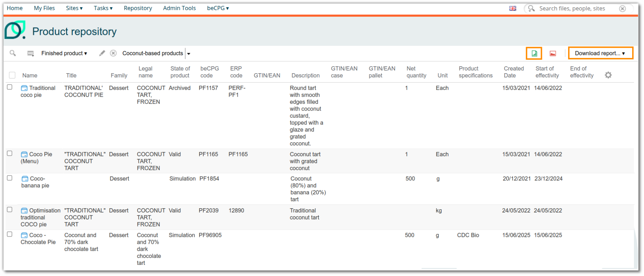Open the Coco-banana pie product

coord(35,182)
